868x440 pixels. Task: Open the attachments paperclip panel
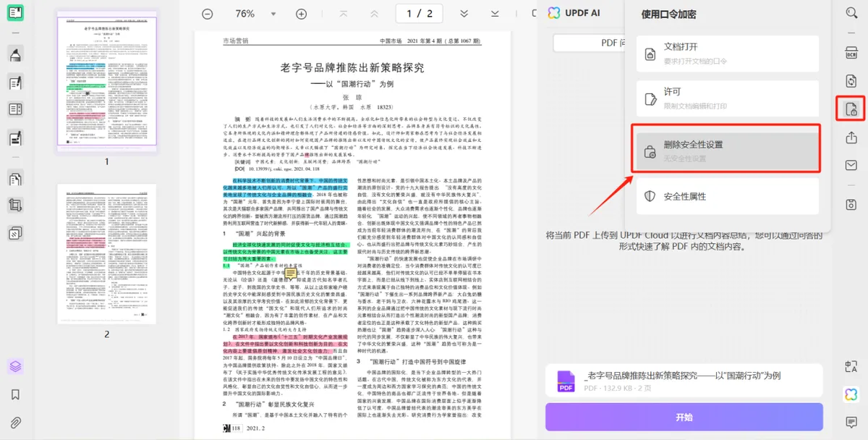15,423
